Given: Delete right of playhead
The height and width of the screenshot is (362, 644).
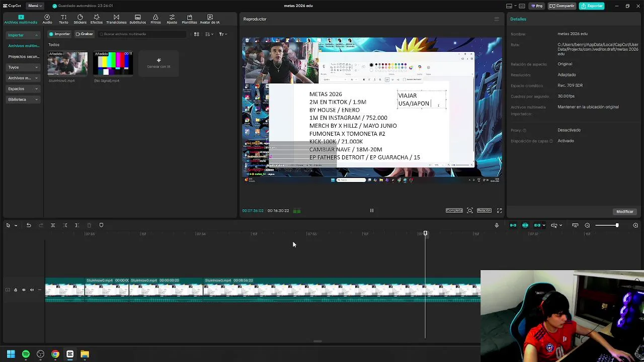Looking at the screenshot, I should point(77,225).
